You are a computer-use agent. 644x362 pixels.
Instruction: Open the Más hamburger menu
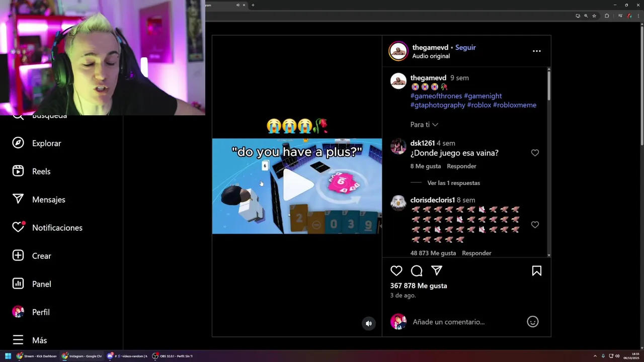tap(18, 340)
